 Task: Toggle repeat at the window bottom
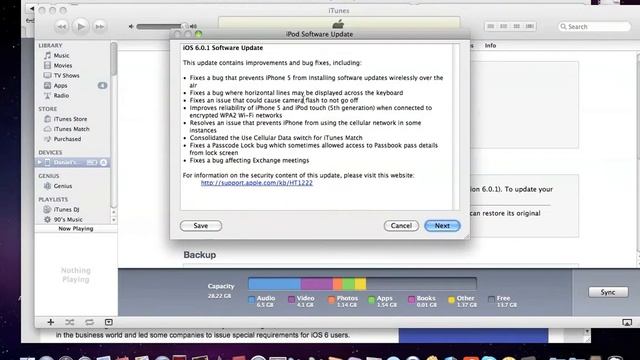click(x=89, y=322)
